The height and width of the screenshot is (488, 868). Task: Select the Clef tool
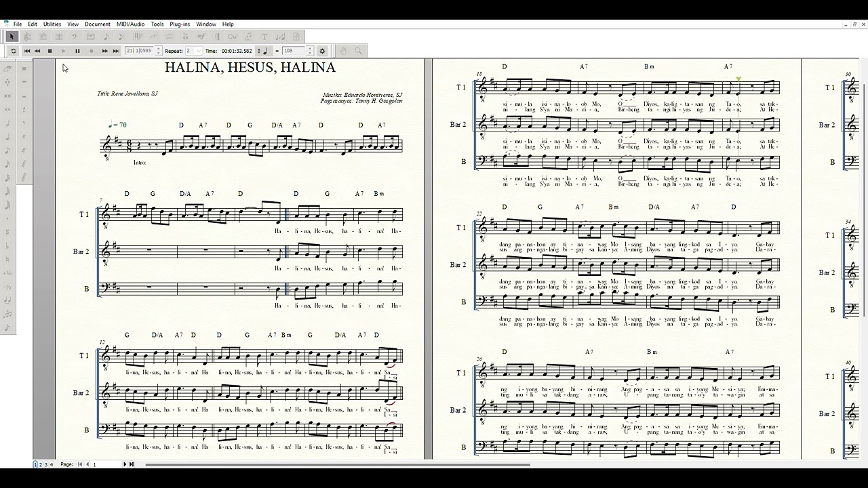click(75, 37)
